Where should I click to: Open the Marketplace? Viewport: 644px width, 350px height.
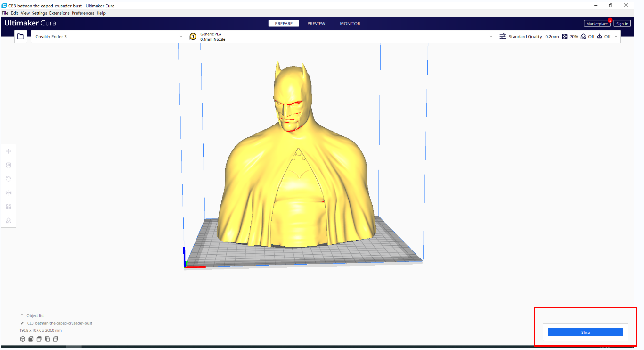click(x=596, y=24)
